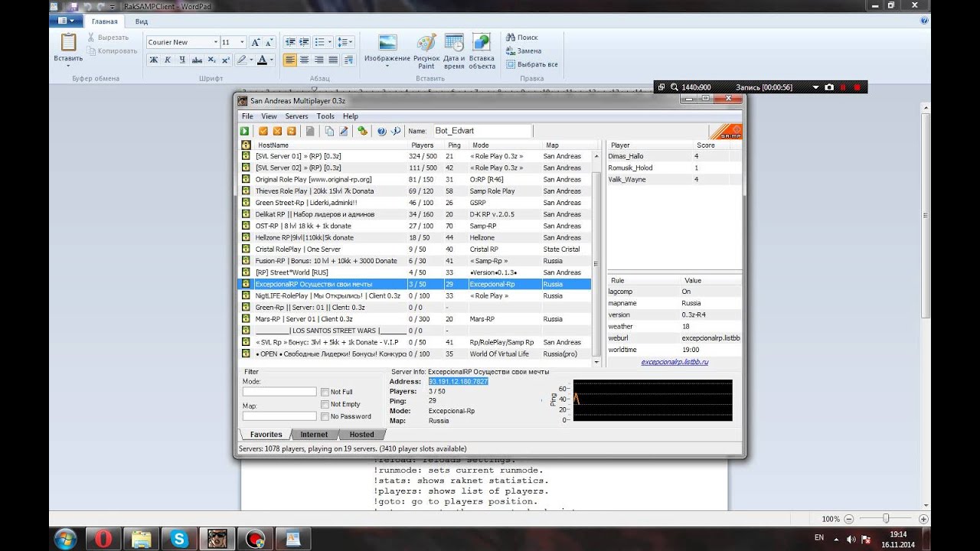Click the WordPad zoom slider handle
This screenshot has height=551, width=980.
886,519
